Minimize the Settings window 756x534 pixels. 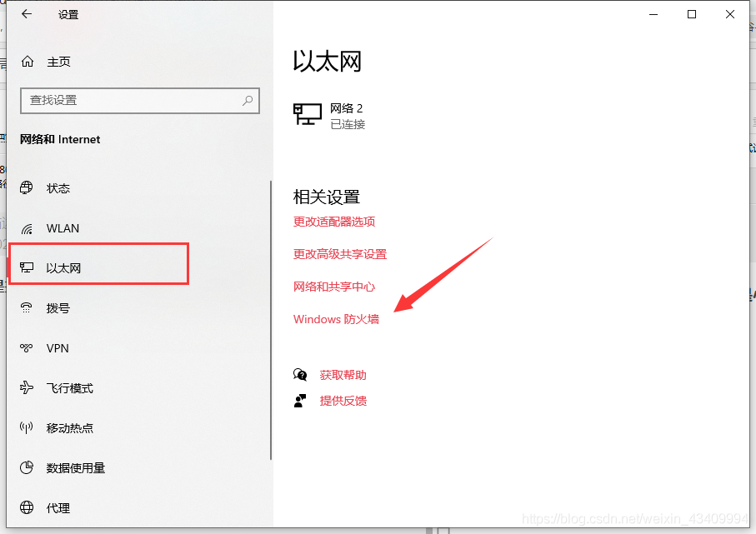coord(653,14)
